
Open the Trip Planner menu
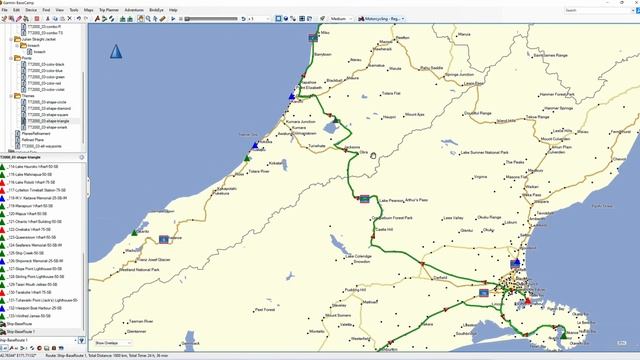click(x=109, y=10)
